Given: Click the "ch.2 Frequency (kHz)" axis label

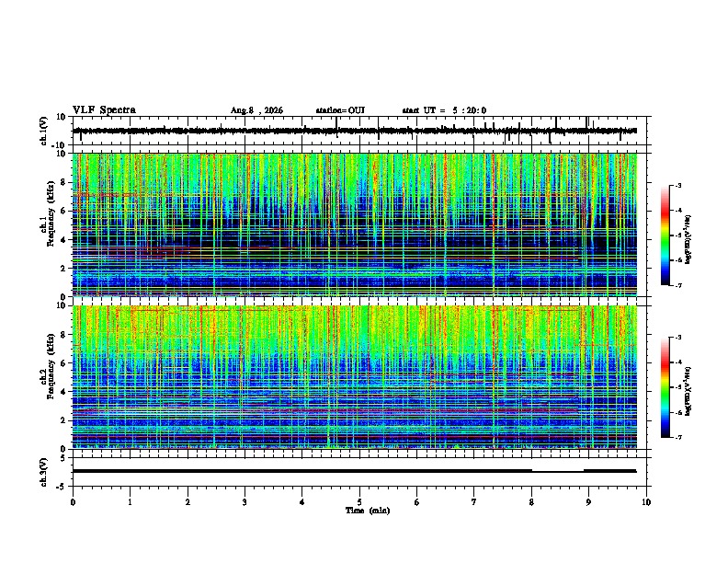Looking at the screenshot, I should [47, 366].
